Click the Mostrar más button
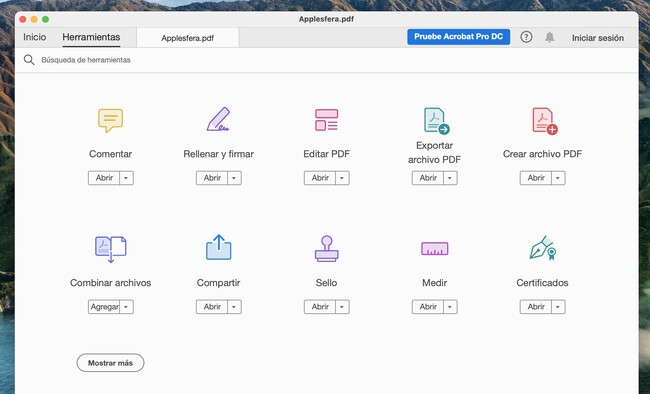 click(x=110, y=363)
